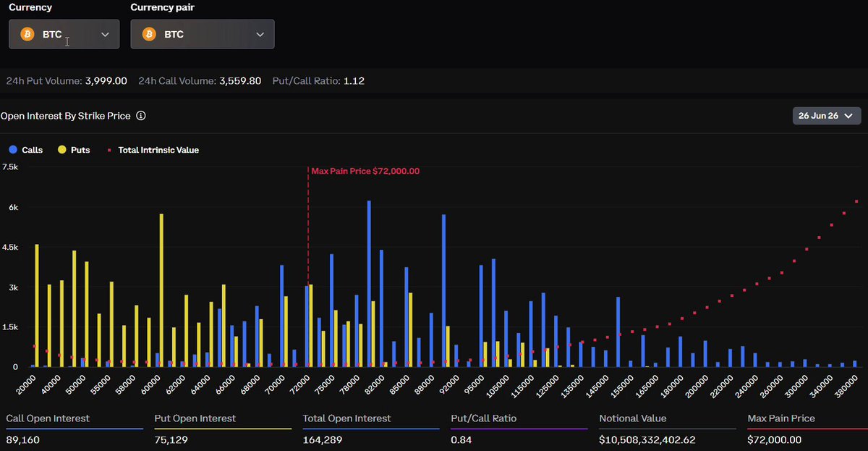Toggle the Total Intrinsic Value legend series
This screenshot has height=451, width=868.
pyautogui.click(x=153, y=150)
